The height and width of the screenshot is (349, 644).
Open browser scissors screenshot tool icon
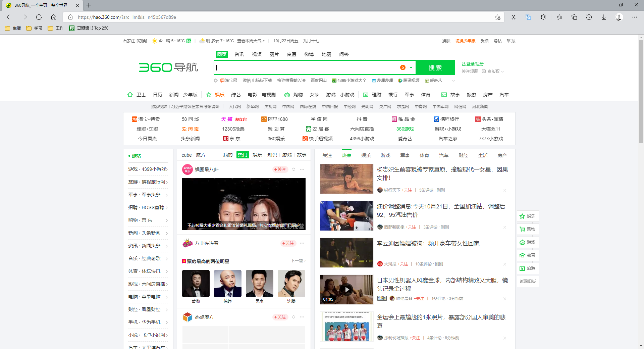(x=513, y=17)
